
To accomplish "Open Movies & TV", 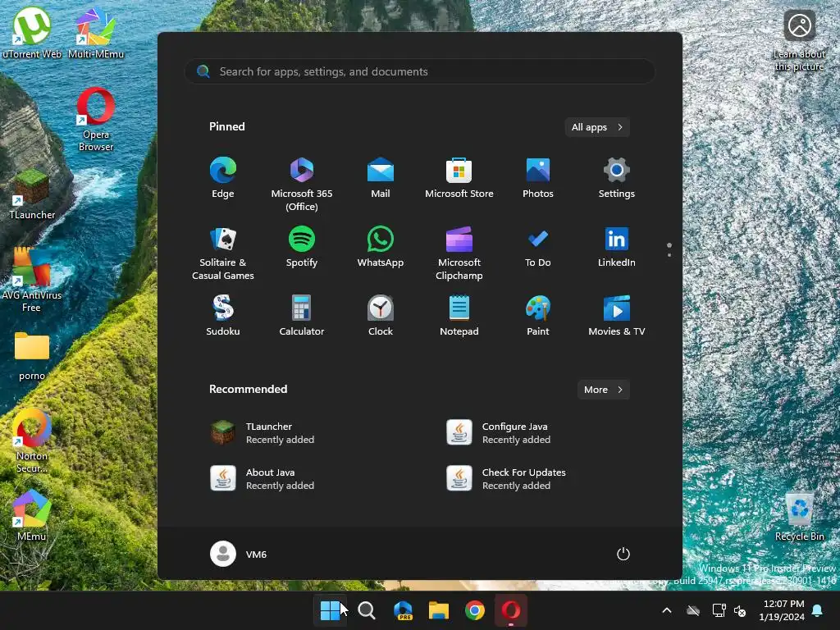I will click(x=617, y=316).
